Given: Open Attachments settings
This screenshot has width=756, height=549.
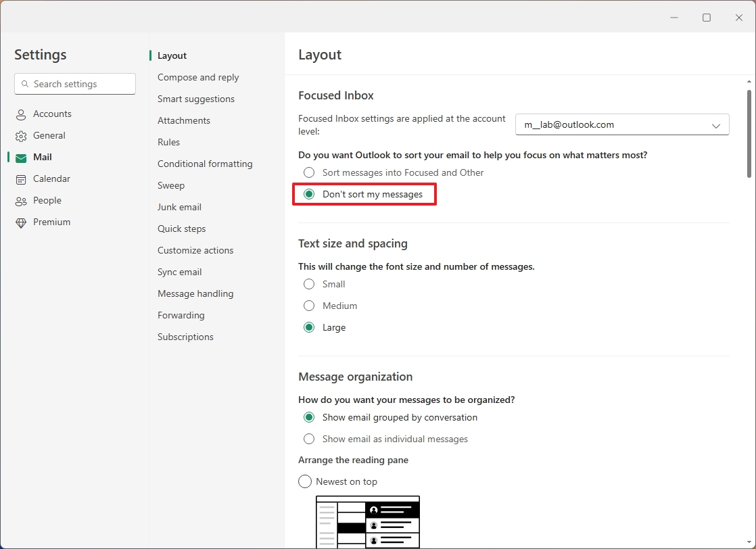Looking at the screenshot, I should tap(184, 120).
